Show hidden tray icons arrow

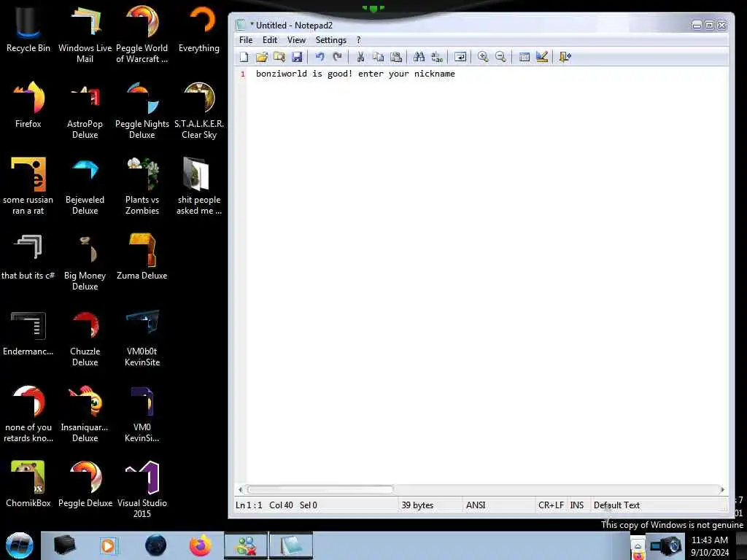(x=638, y=545)
